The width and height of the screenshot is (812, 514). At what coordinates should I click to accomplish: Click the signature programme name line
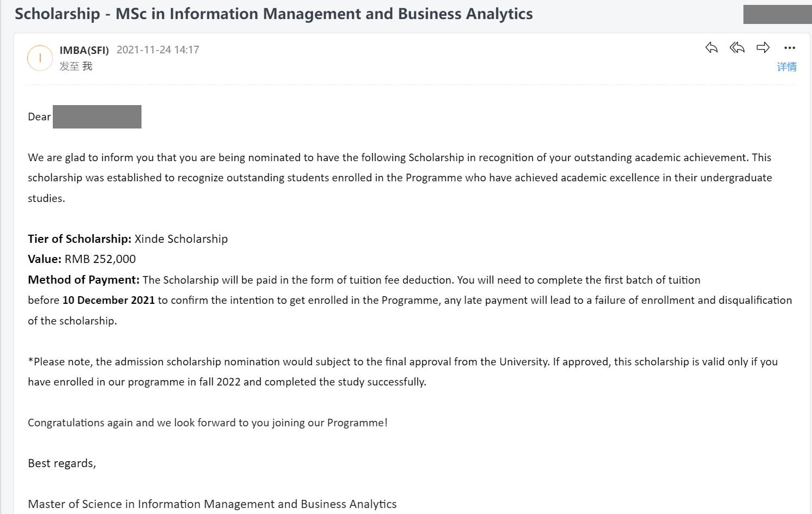[212, 504]
